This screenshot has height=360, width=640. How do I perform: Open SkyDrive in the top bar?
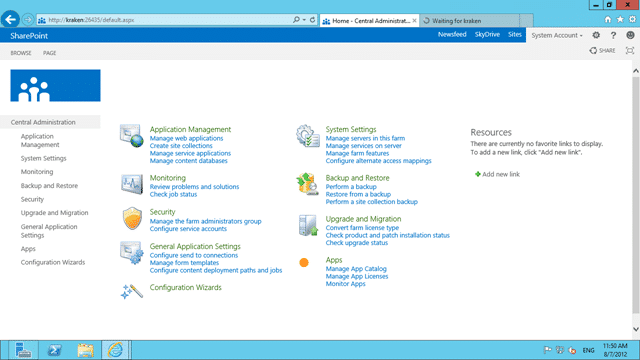pos(487,35)
